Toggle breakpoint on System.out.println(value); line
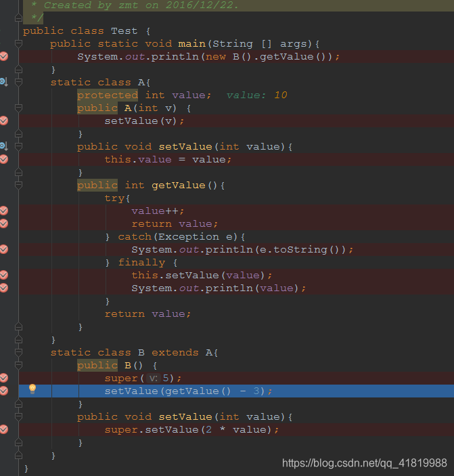Image resolution: width=454 pixels, height=476 pixels. pyautogui.click(x=3, y=288)
